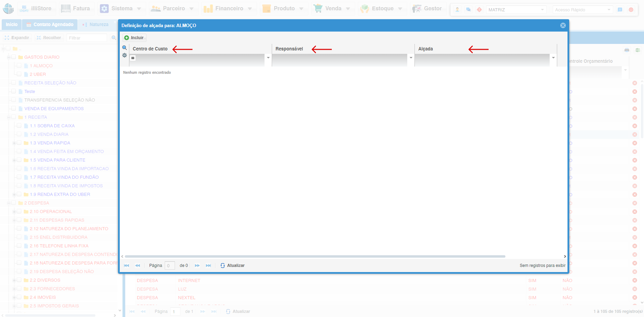The width and height of the screenshot is (644, 317).
Task: Check the GASTOS DIARIO checkbox
Action: (14, 57)
